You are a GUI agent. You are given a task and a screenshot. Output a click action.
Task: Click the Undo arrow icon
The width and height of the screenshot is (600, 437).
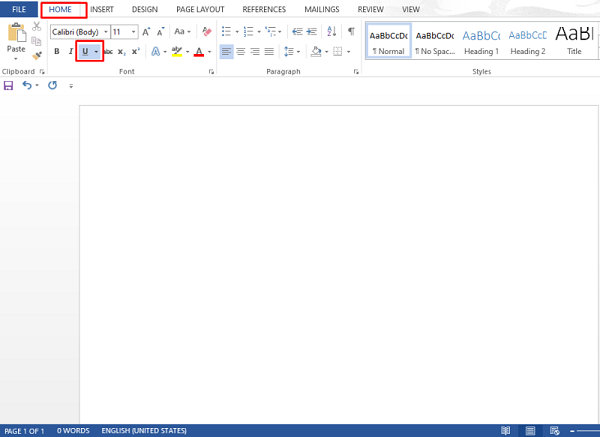point(27,86)
